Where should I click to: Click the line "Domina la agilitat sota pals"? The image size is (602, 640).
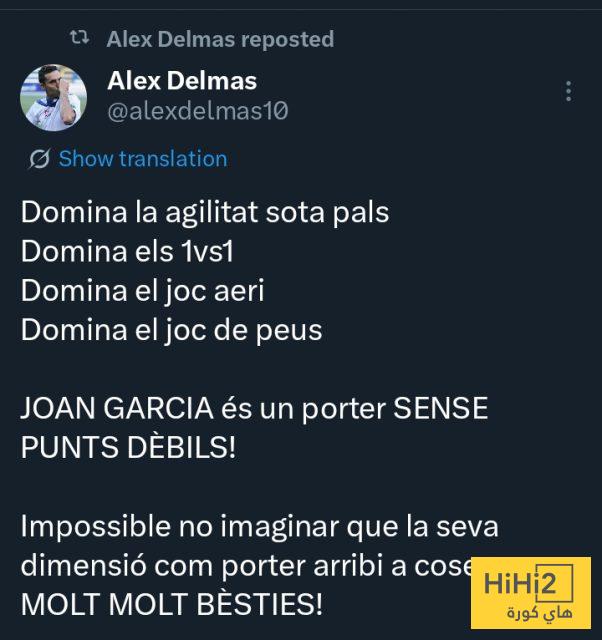(x=205, y=213)
